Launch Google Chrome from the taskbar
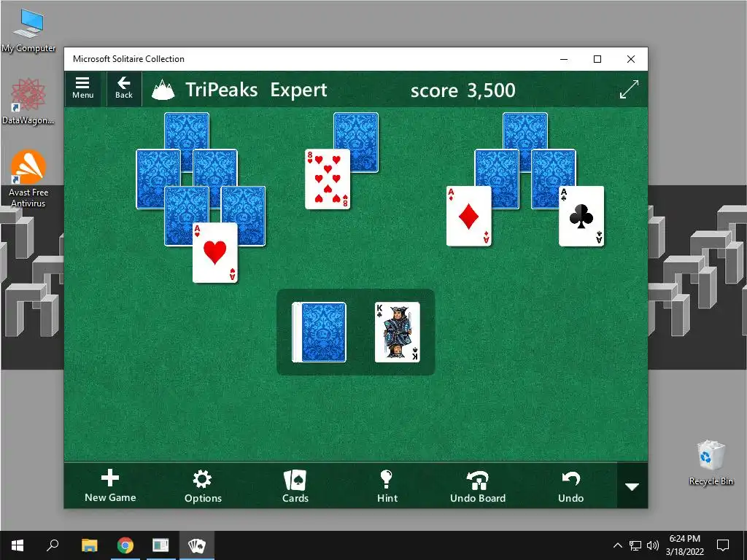747x560 pixels. tap(125, 545)
